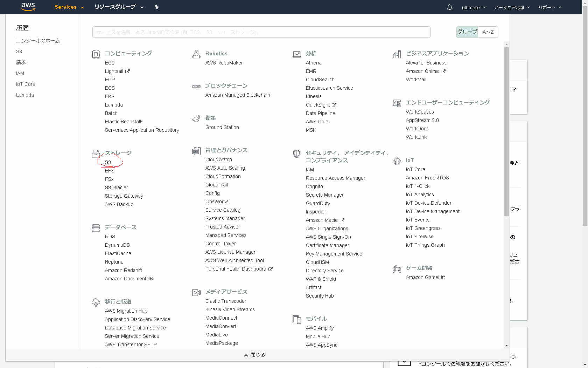Click the ストレージ storage category icon

click(96, 154)
